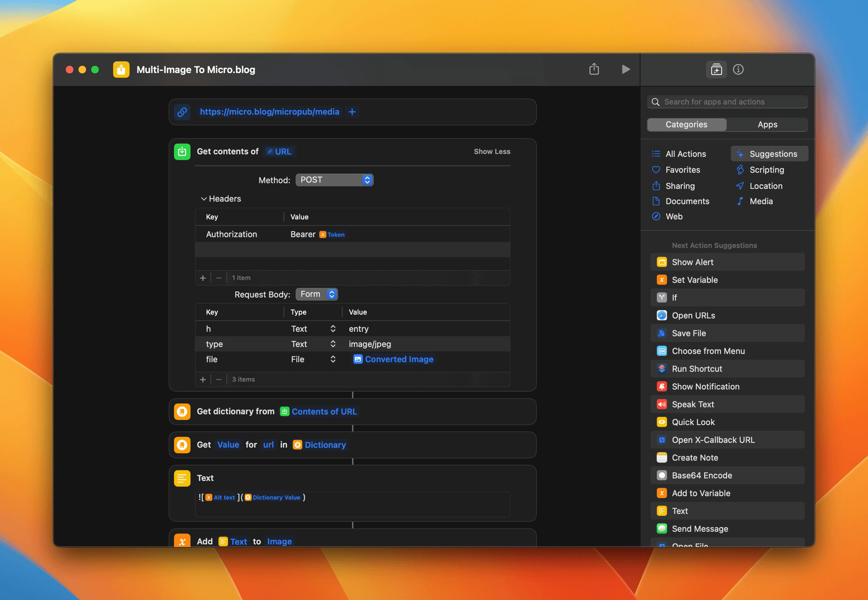Remove header row with minus button

pyautogui.click(x=219, y=278)
